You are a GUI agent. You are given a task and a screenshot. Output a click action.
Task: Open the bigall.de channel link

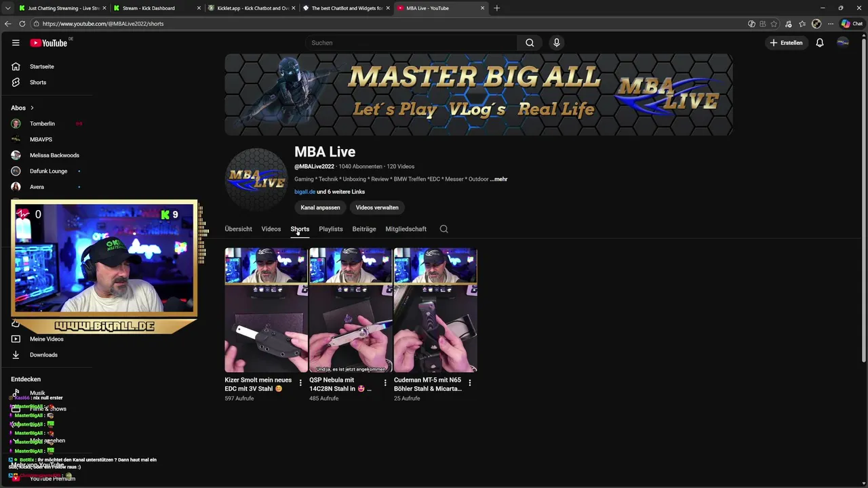tap(304, 192)
